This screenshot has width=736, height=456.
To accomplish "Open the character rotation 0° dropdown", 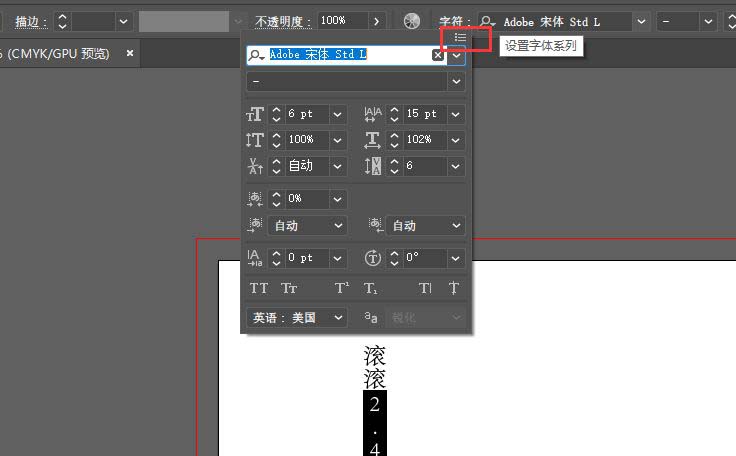I will point(455,258).
